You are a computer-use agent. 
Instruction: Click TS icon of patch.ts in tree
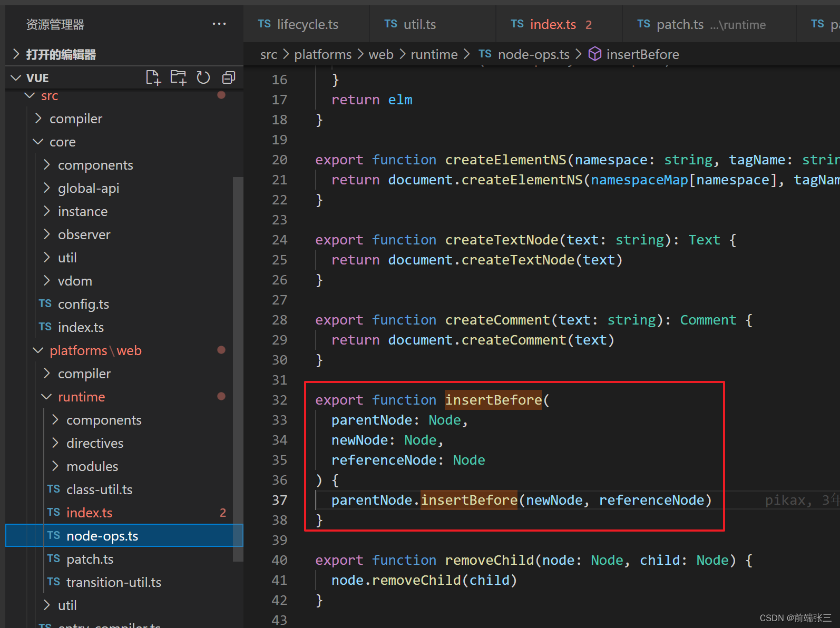click(x=54, y=558)
